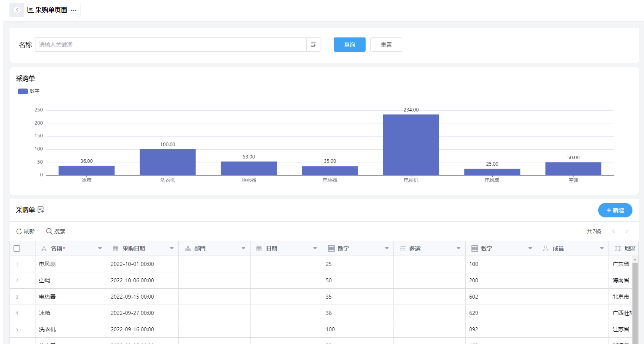644x344 pixels.
Task: Toggle the 数字 legend swatch in chart
Action: pos(23,91)
